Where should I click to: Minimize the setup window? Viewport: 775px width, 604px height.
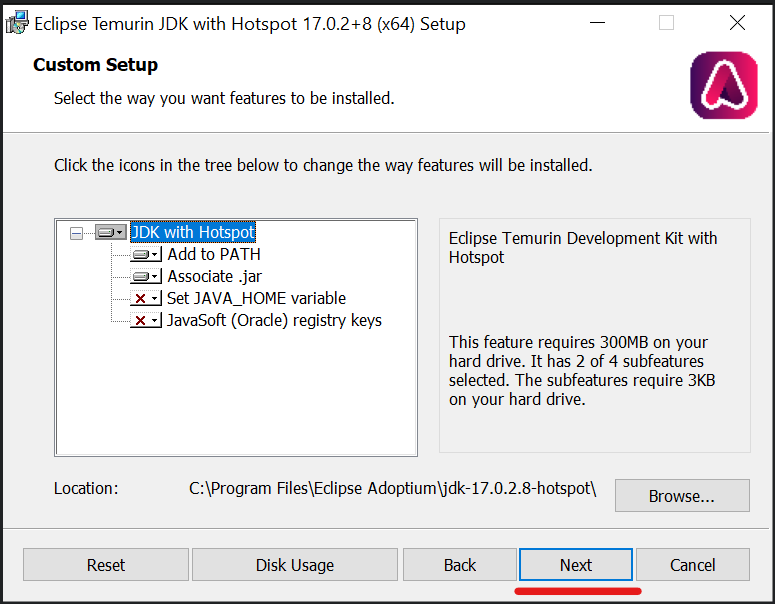point(598,23)
